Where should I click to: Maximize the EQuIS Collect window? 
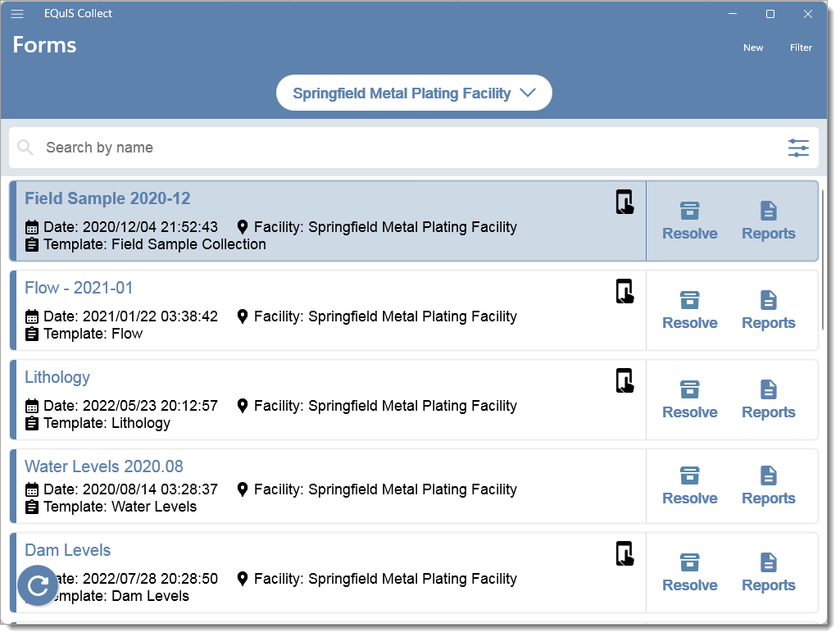tap(770, 14)
